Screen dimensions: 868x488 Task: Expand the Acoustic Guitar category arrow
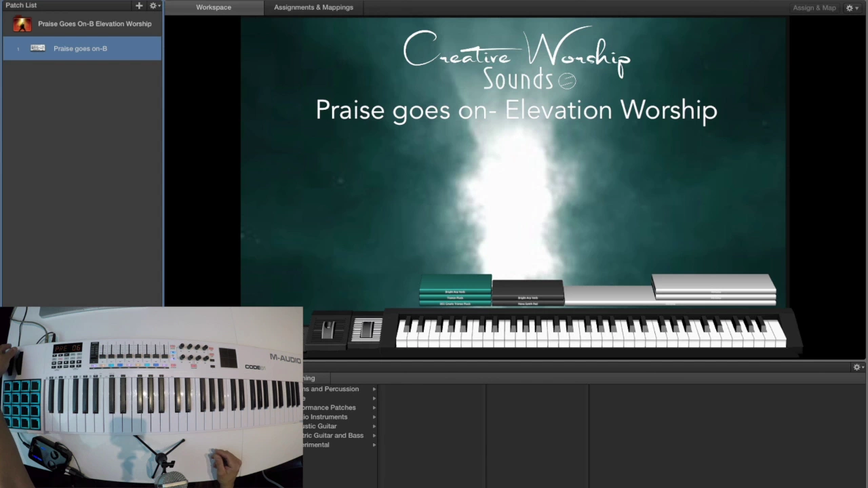[374, 426]
